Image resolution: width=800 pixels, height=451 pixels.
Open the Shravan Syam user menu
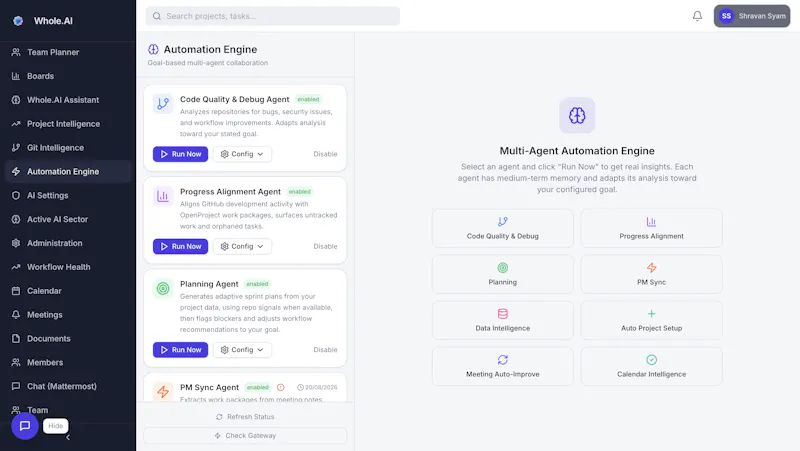[x=752, y=16]
